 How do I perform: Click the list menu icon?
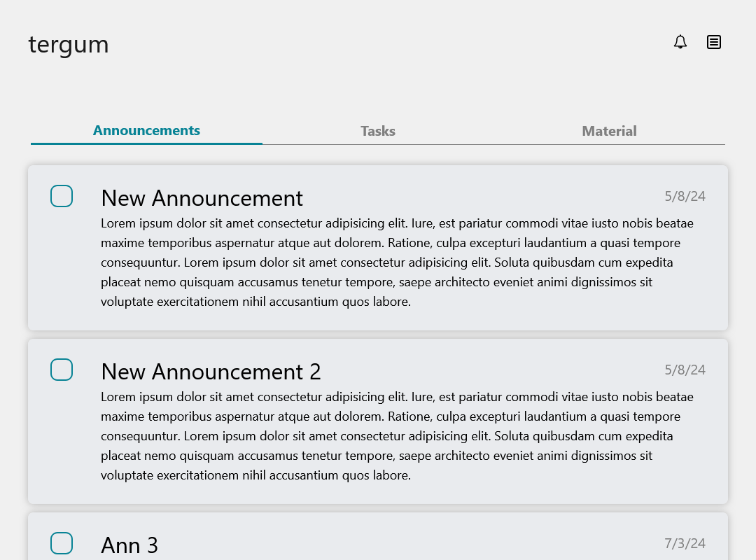point(714,42)
